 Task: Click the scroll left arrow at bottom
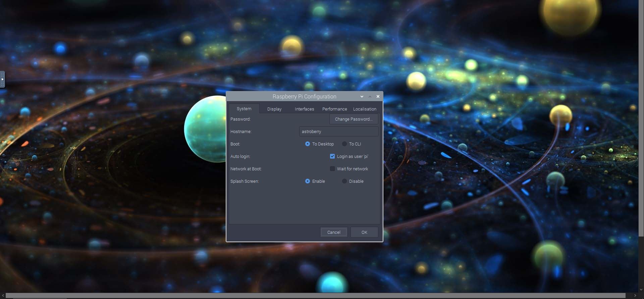tap(3, 296)
